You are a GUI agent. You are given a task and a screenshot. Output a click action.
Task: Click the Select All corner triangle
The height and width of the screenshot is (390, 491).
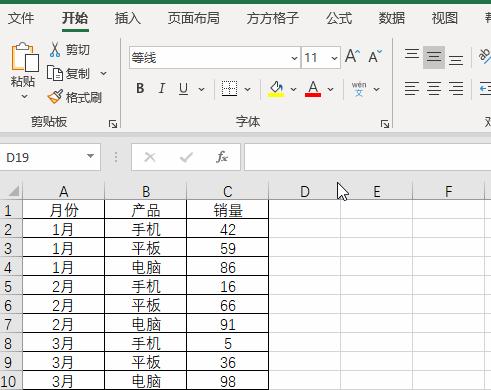click(13, 191)
